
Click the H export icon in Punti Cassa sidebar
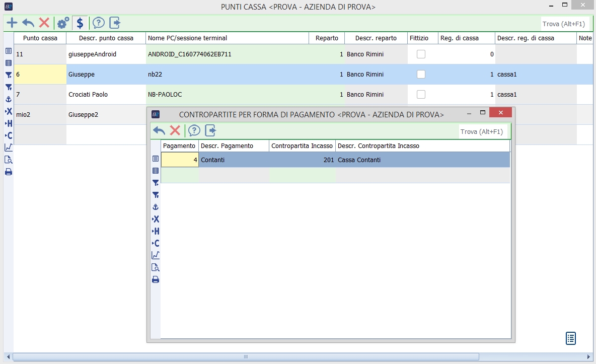[9, 123]
